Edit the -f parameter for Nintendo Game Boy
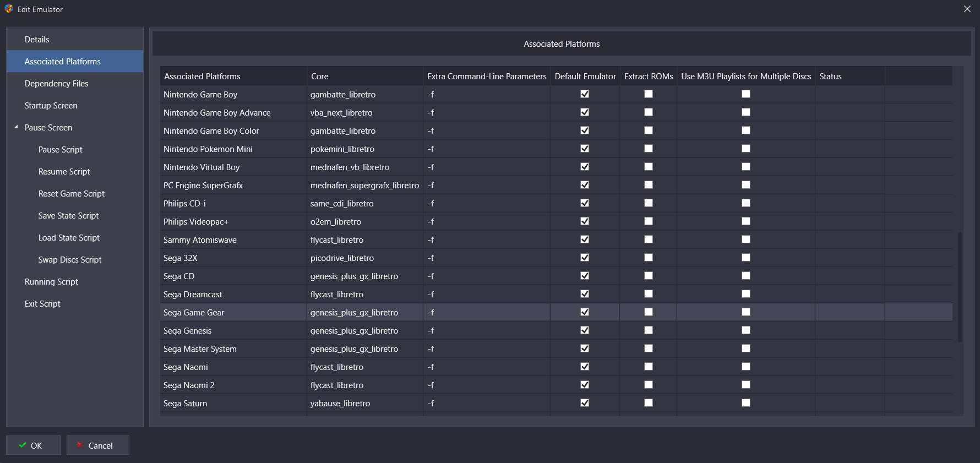 point(487,95)
